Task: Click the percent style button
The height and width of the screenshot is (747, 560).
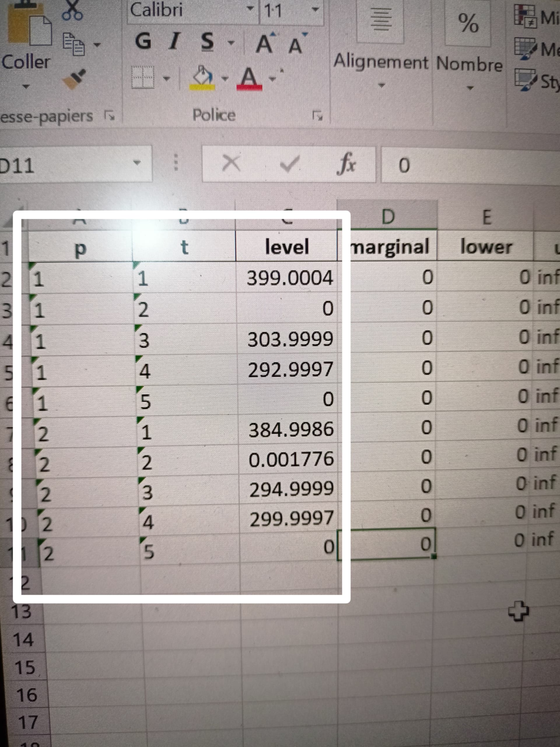Action: 468,24
